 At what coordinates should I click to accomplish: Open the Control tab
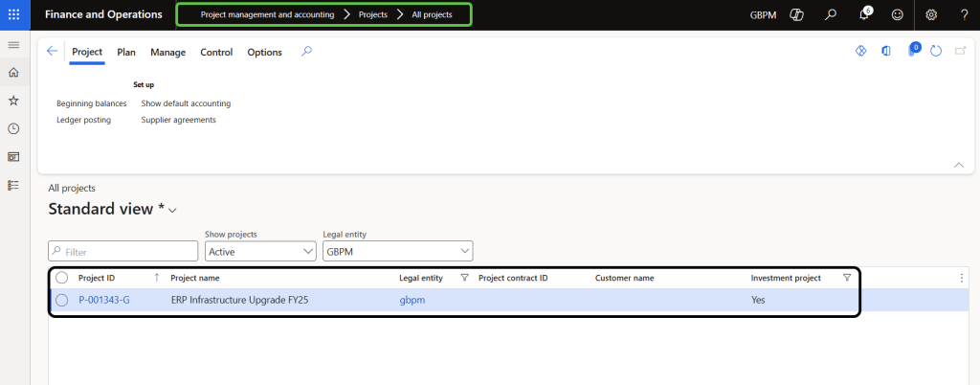pyautogui.click(x=216, y=53)
